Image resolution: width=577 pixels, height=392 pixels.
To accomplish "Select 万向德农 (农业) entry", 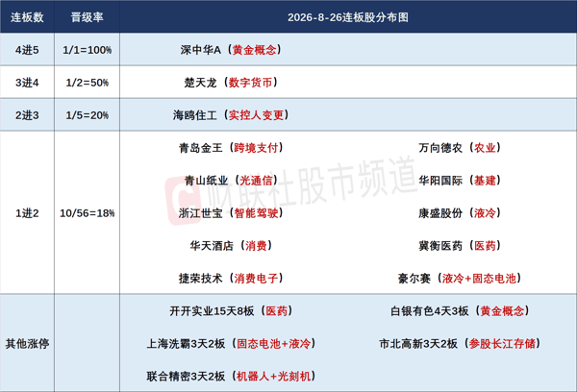I will [x=460, y=148].
